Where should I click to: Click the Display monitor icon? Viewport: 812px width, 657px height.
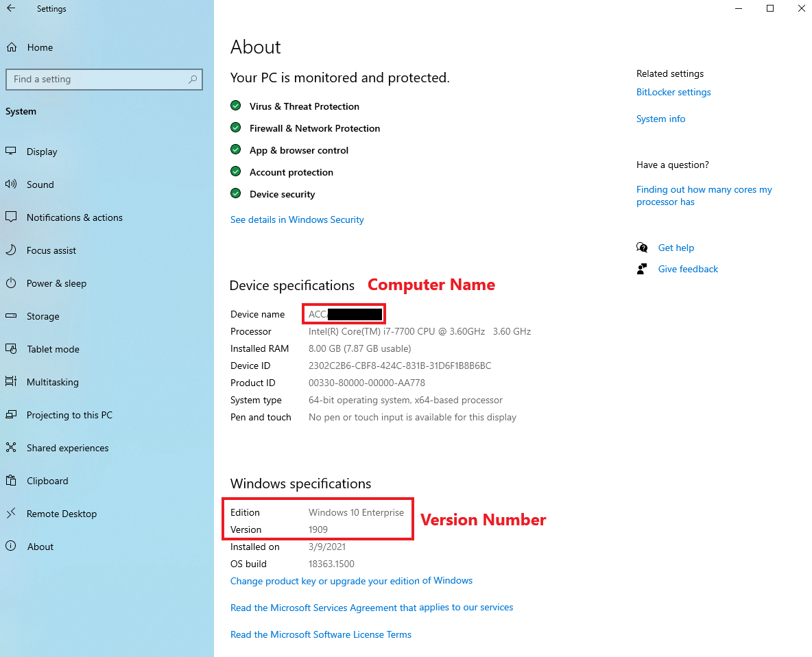(x=11, y=151)
